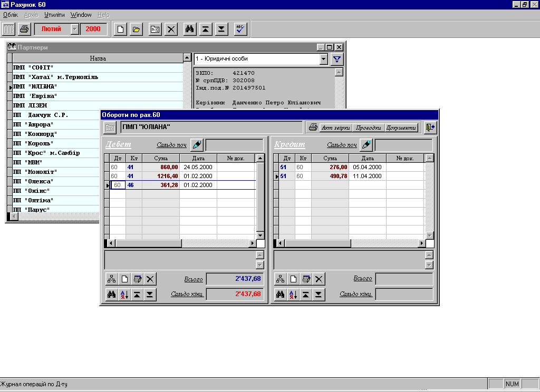The image size is (540, 392).
Task: Click the binoculars search icon in main toolbar
Action: (189, 30)
